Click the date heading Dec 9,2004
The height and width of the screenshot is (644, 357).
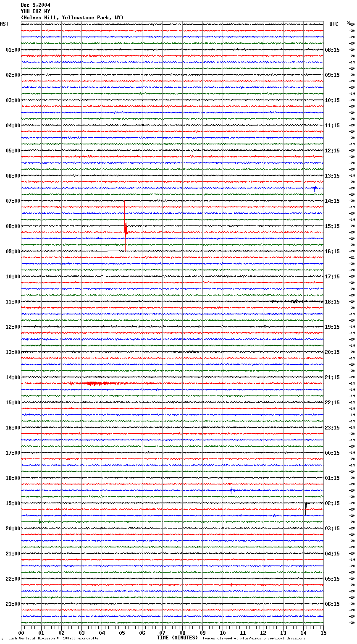click(35, 5)
